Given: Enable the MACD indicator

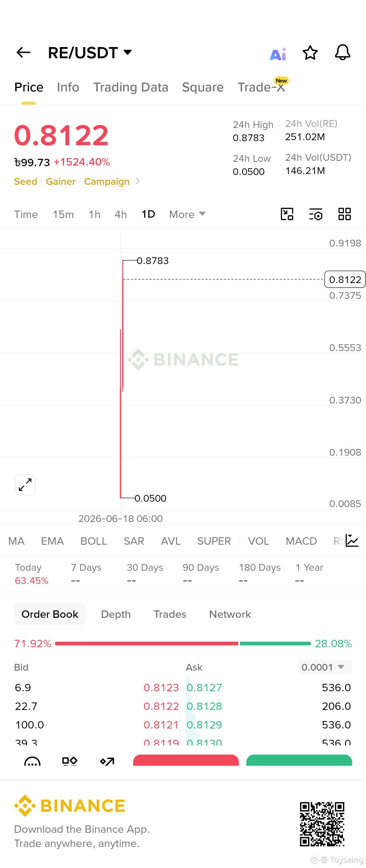Looking at the screenshot, I should (x=301, y=541).
